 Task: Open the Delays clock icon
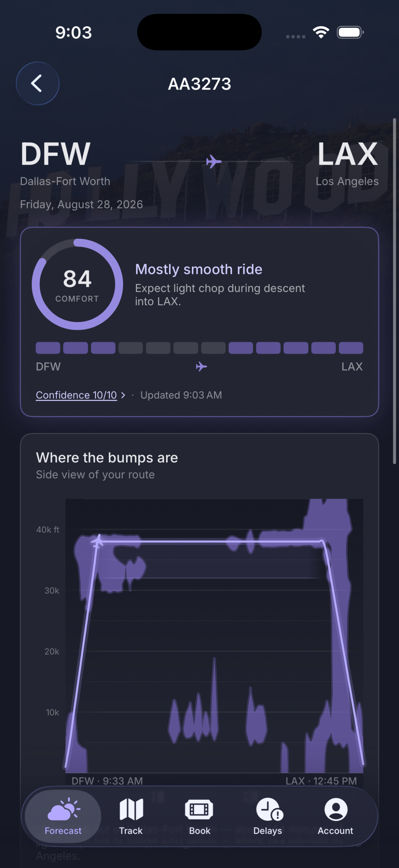tap(269, 809)
